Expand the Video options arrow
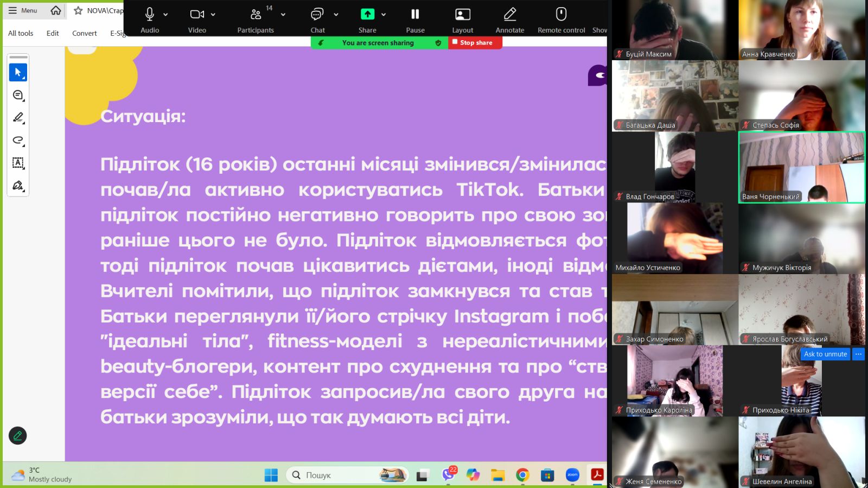Screen dimensions: 868x488 point(213,15)
